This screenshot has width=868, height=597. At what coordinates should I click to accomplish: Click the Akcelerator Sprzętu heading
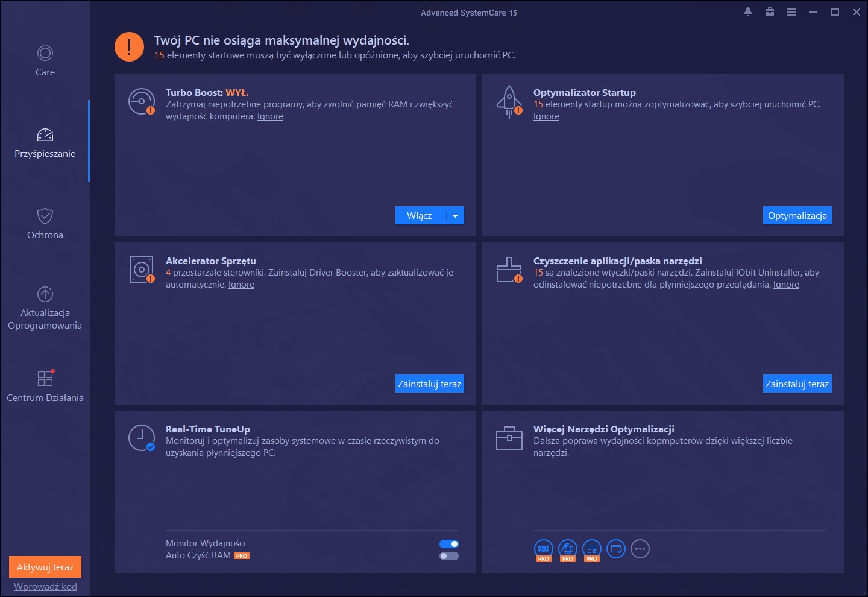tap(211, 261)
